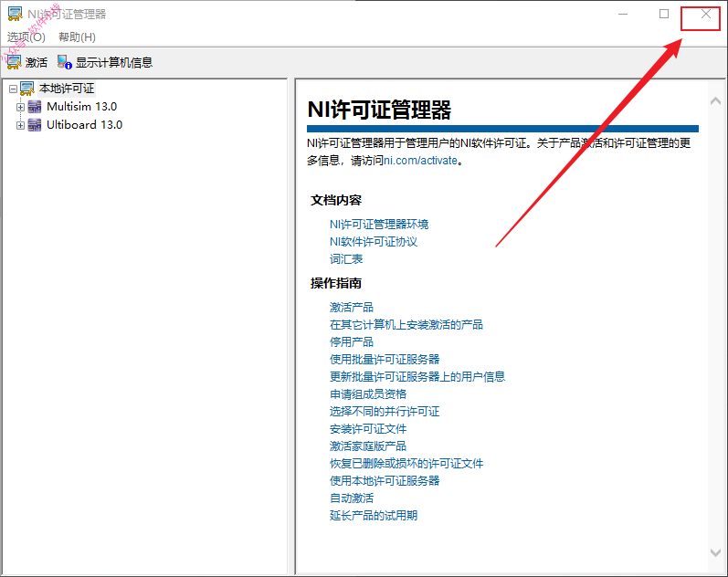Screen dimensions: 728x577
Task: Open the 选择不同的并行许可证 link
Action: click(385, 411)
